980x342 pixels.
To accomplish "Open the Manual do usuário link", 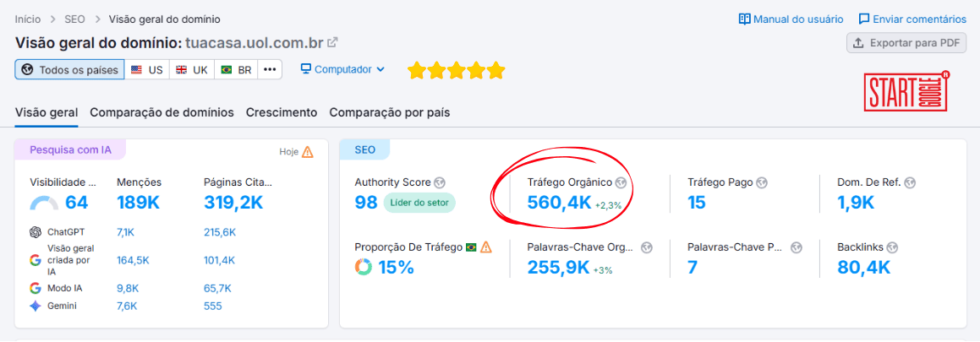I will 791,19.
